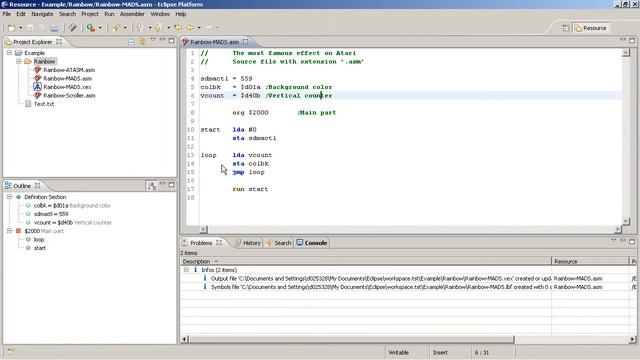
Task: Select Rainbow-MADS.asm in Project Explorer
Action: 67,78
